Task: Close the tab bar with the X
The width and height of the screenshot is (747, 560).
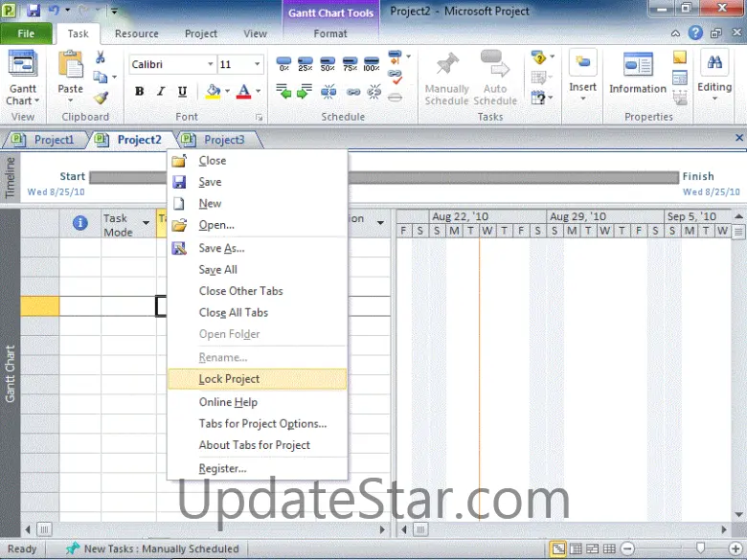Action: [x=739, y=138]
